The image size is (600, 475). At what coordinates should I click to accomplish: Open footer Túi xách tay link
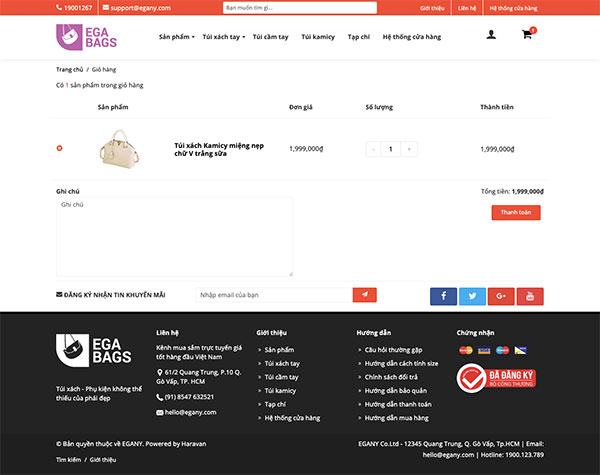click(x=282, y=363)
